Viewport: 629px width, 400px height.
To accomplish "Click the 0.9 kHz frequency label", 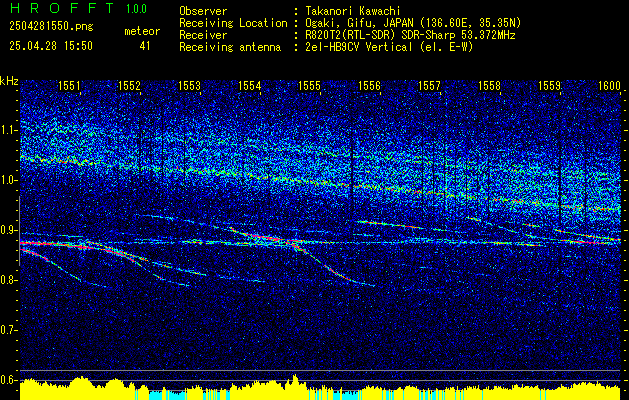I will [9, 230].
